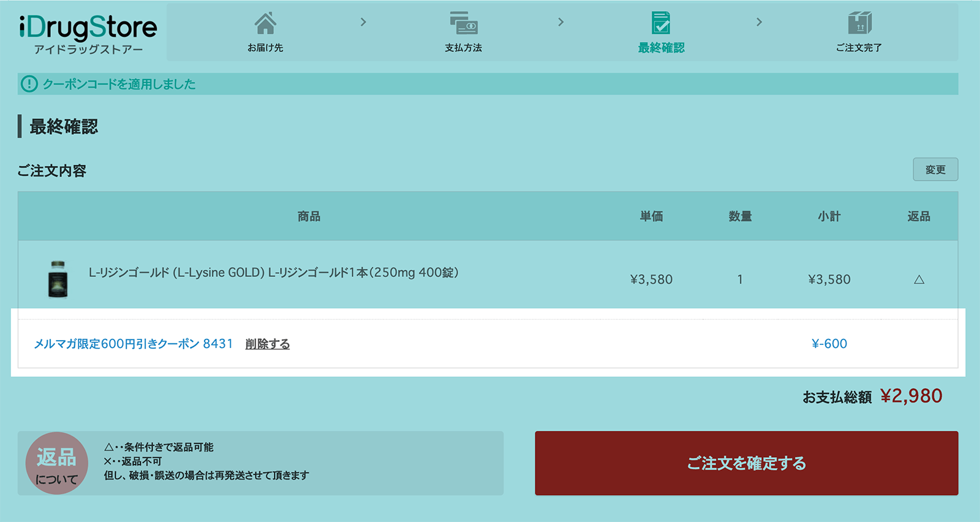The image size is (980, 522).
Task: Click the subtotal ¥3,580 under 小計
Action: click(829, 279)
